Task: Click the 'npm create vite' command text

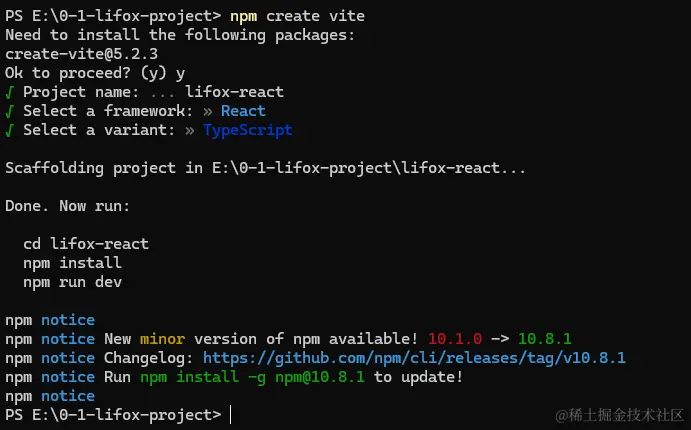Action: 297,16
